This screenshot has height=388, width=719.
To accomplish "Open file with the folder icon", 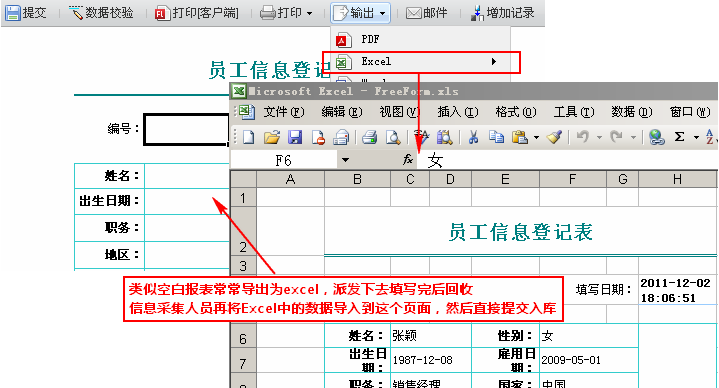I will point(272,137).
